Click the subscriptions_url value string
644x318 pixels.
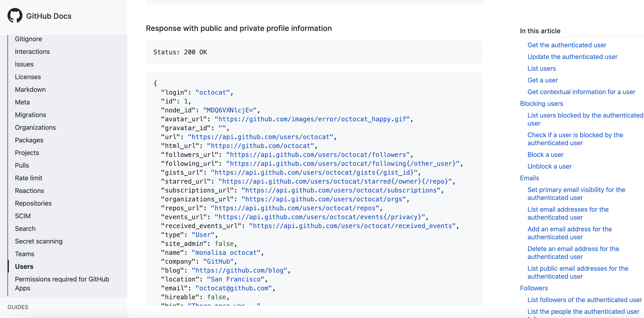tap(341, 190)
